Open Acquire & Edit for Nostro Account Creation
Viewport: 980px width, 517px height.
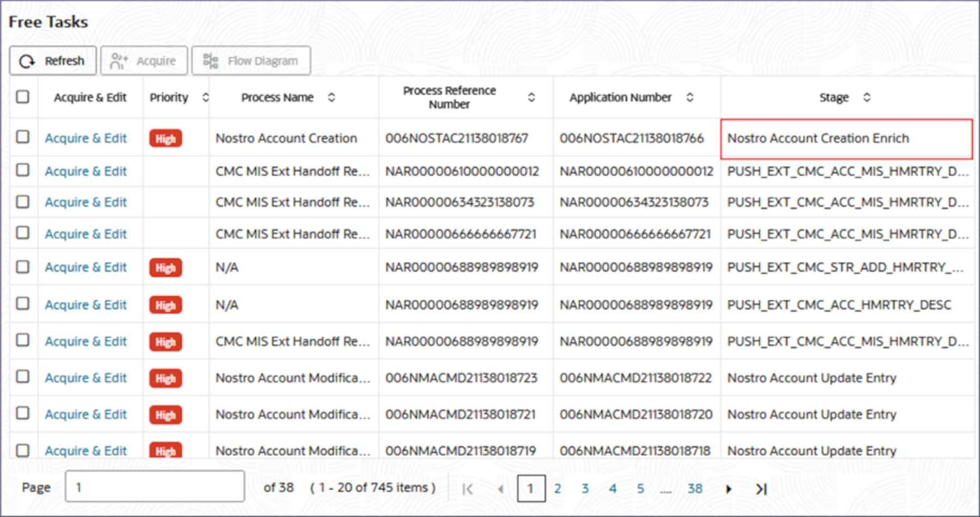(86, 138)
